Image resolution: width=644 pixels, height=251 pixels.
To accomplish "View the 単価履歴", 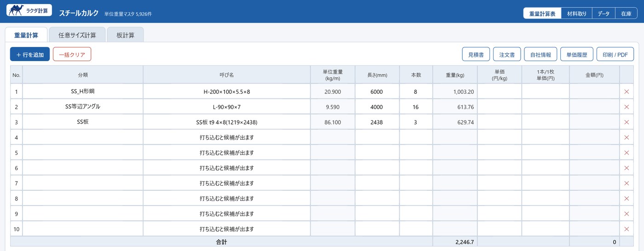I will (x=577, y=54).
